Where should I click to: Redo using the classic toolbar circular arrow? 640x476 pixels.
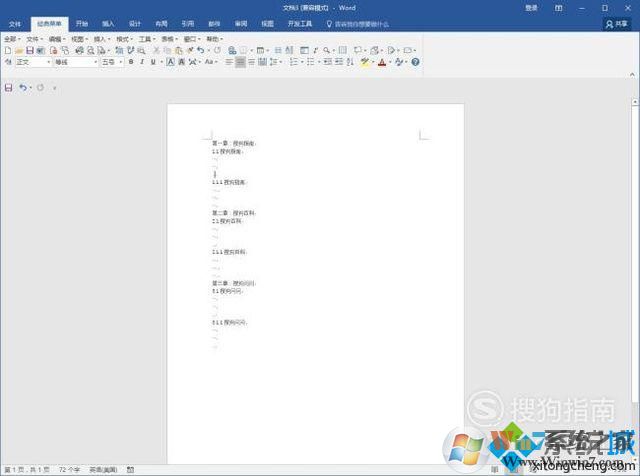[218, 51]
